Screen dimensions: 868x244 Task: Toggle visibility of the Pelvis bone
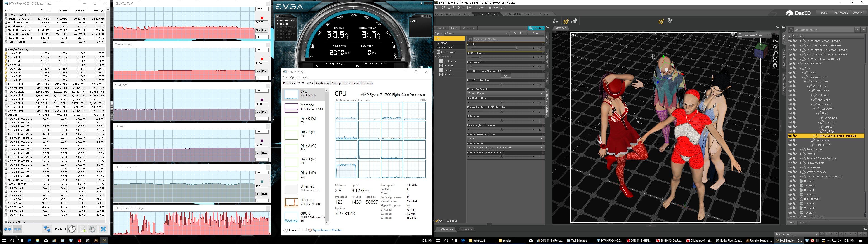click(x=790, y=73)
